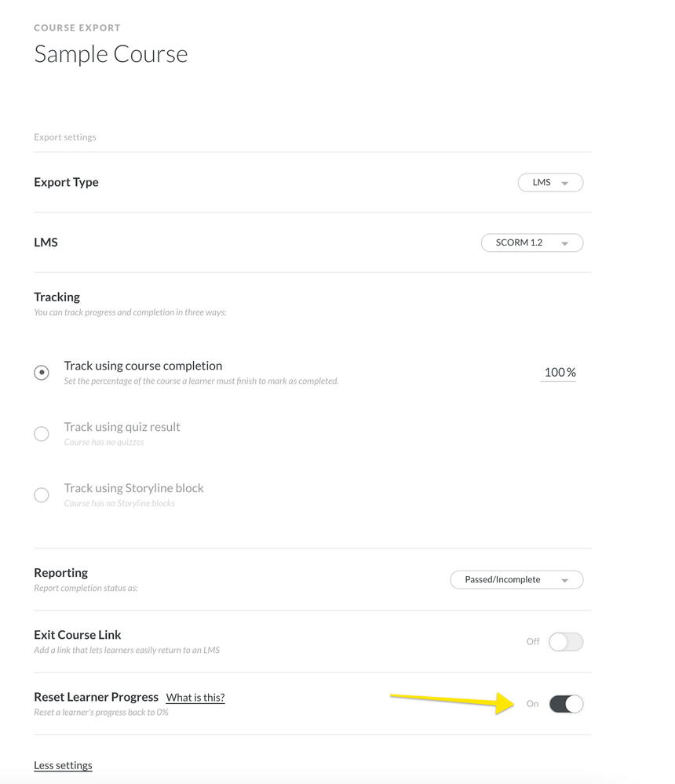Select Track using Storyline block radio
Viewport: 675px width, 784px height.
pyautogui.click(x=42, y=495)
